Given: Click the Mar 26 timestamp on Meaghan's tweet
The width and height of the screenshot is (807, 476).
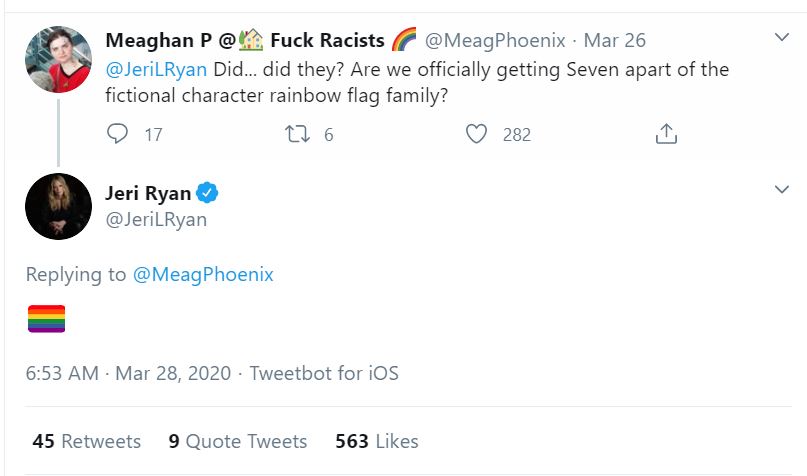Looking at the screenshot, I should tap(615, 41).
